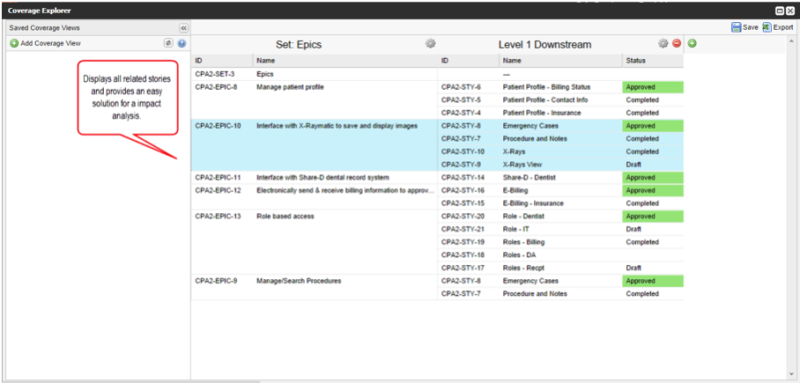
Task: Sort by Epics Name column header
Action: pos(345,61)
